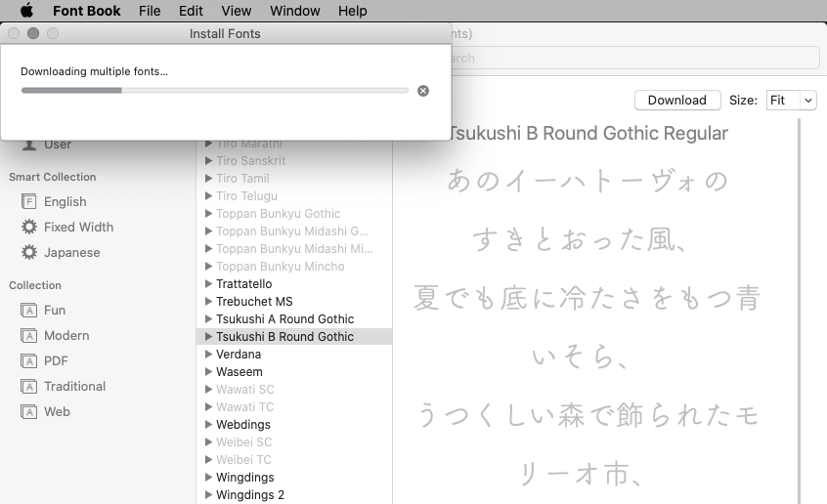Click the Fixed Width gear icon
The height and width of the screenshot is (504, 827).
(x=29, y=227)
